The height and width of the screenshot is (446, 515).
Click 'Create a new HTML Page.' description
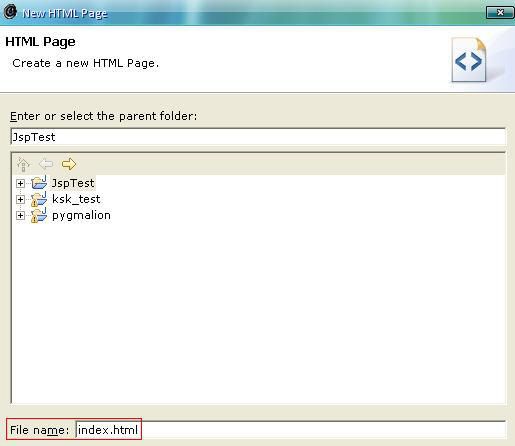86,63
